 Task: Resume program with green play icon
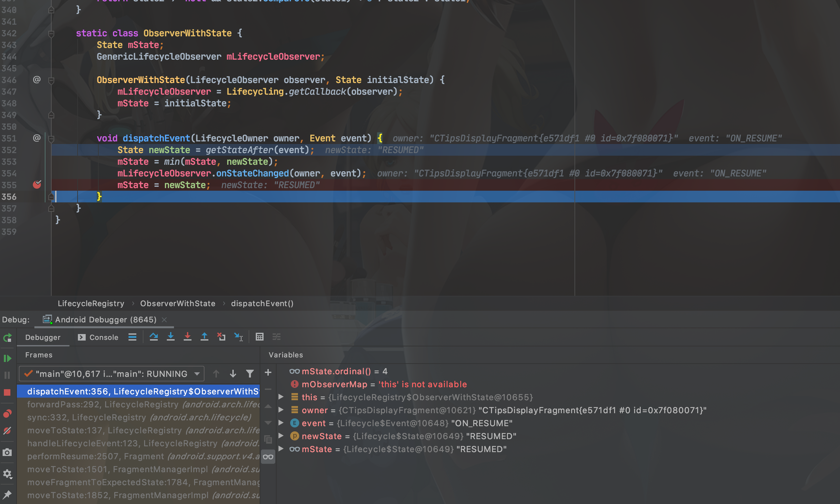coord(7,358)
